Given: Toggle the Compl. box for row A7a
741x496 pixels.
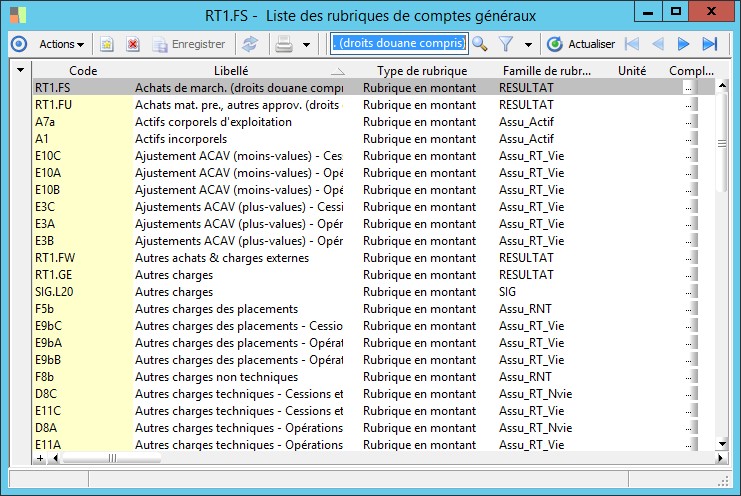Looking at the screenshot, I should coord(688,122).
